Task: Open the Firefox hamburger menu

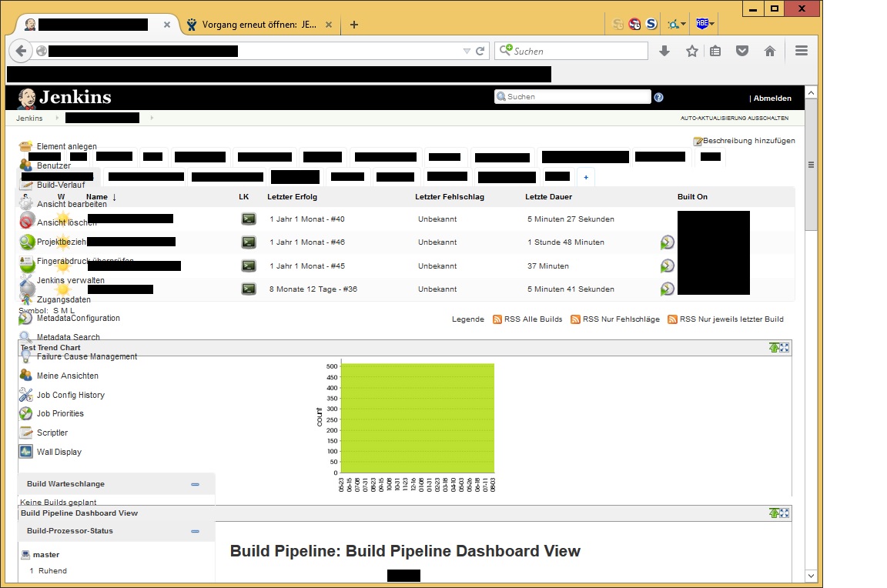Action: click(x=801, y=51)
